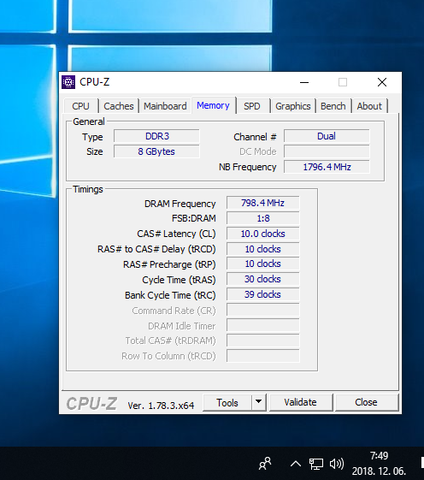Click the 8 GBytes size field
This screenshot has width=424, height=480.
(157, 152)
